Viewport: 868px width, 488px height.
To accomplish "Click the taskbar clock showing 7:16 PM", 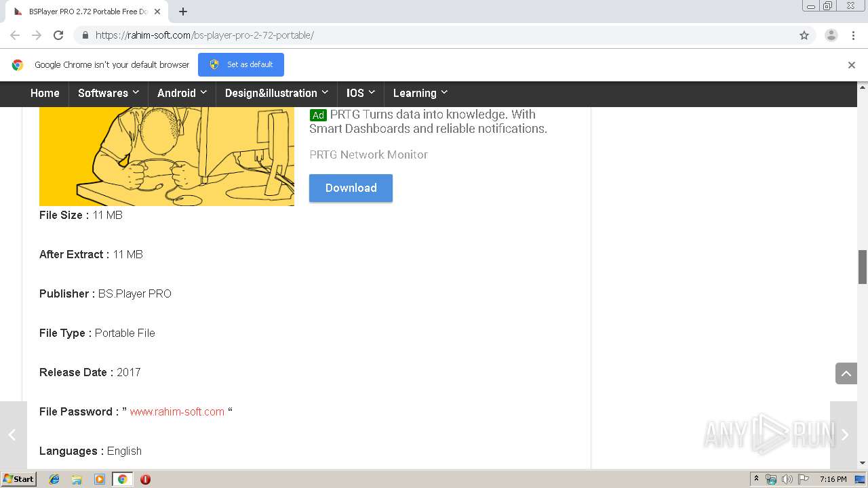I will click(x=833, y=479).
